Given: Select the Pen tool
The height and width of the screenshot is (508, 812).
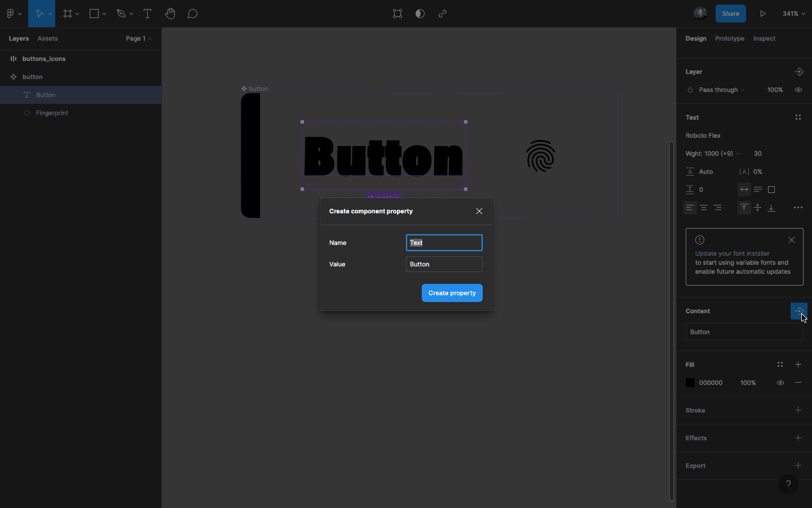Looking at the screenshot, I should pyautogui.click(x=121, y=14).
